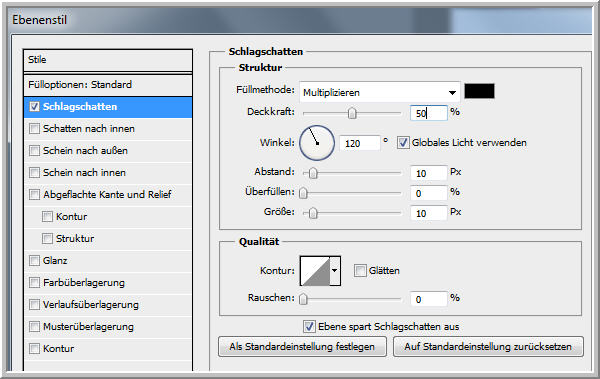
Task: Click the Größe slider handle
Action: (x=313, y=213)
